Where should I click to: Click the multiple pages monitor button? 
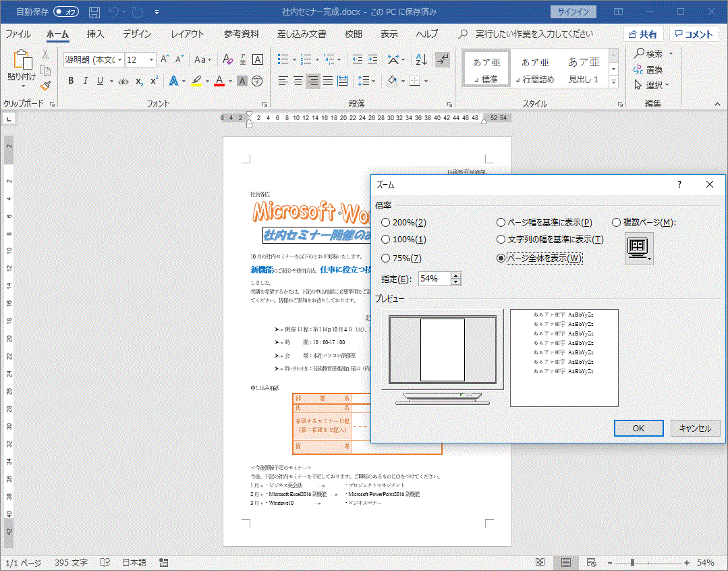pos(639,249)
